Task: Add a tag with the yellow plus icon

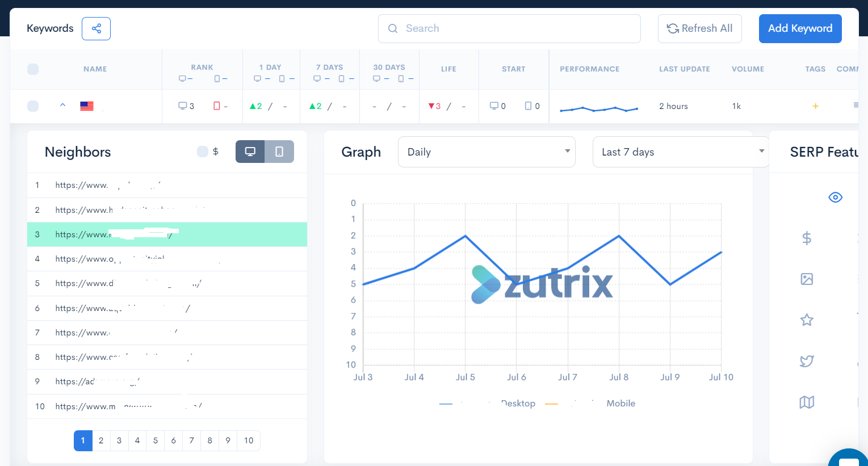Action: pyautogui.click(x=816, y=106)
